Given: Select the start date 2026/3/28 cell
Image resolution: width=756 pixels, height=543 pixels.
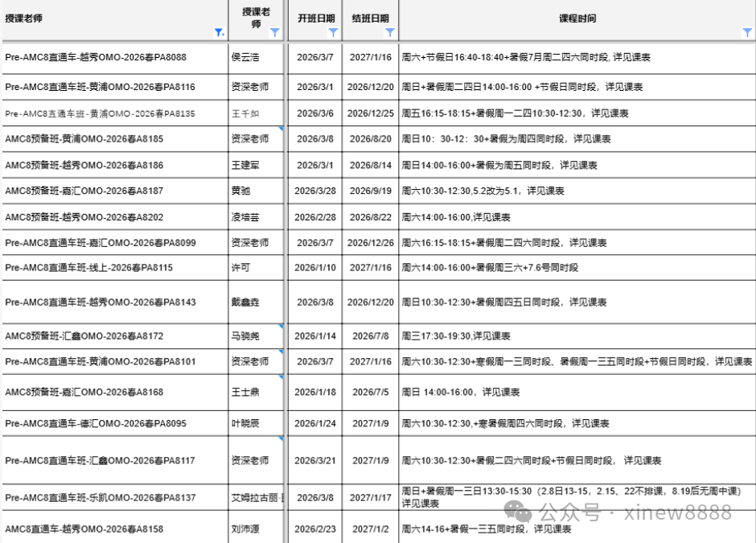Looking at the screenshot, I should click(x=314, y=191).
